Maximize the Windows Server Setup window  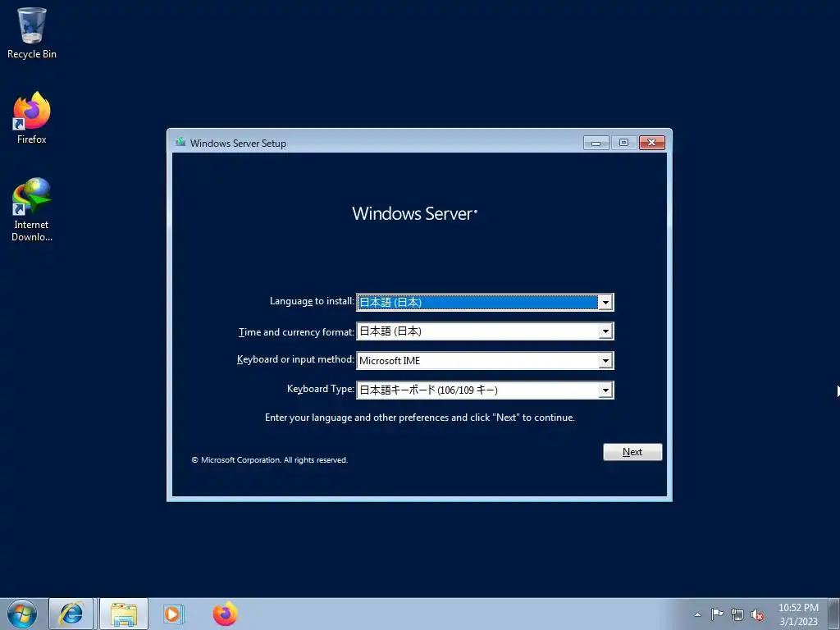(623, 143)
